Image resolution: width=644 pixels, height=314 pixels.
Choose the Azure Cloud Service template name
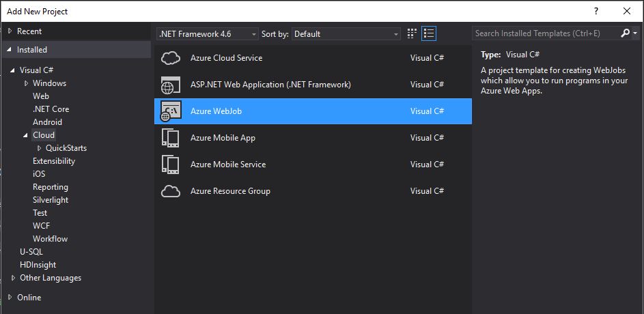(x=226, y=58)
